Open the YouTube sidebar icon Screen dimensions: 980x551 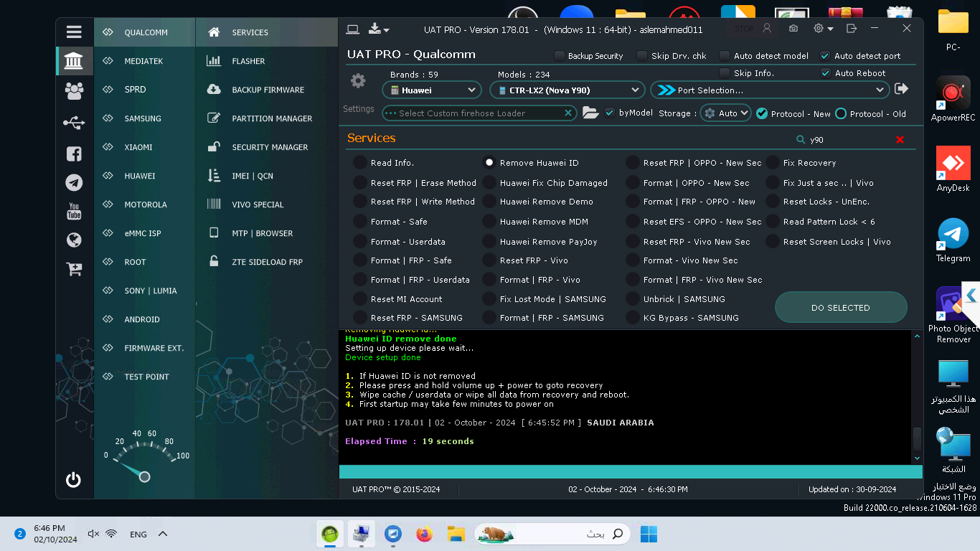coord(74,212)
